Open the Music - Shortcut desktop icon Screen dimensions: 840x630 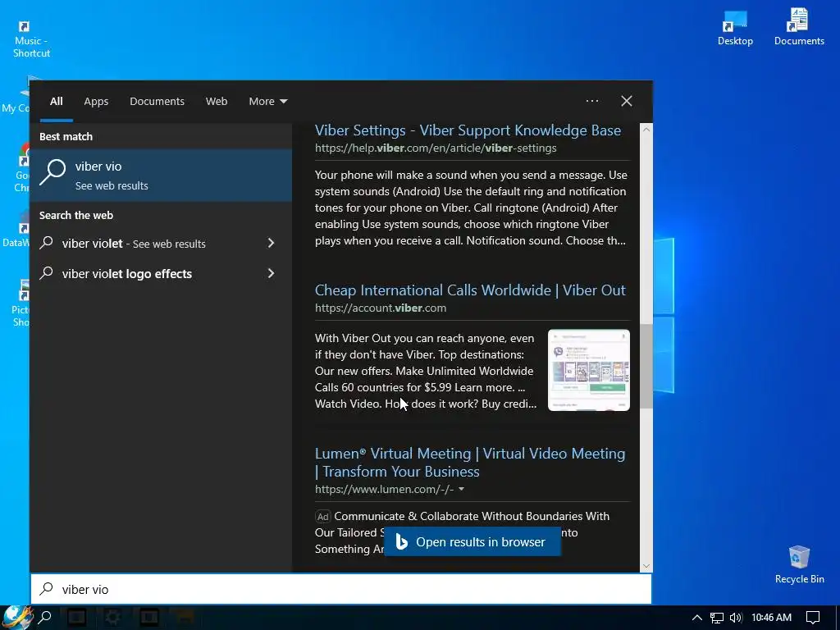31,39
